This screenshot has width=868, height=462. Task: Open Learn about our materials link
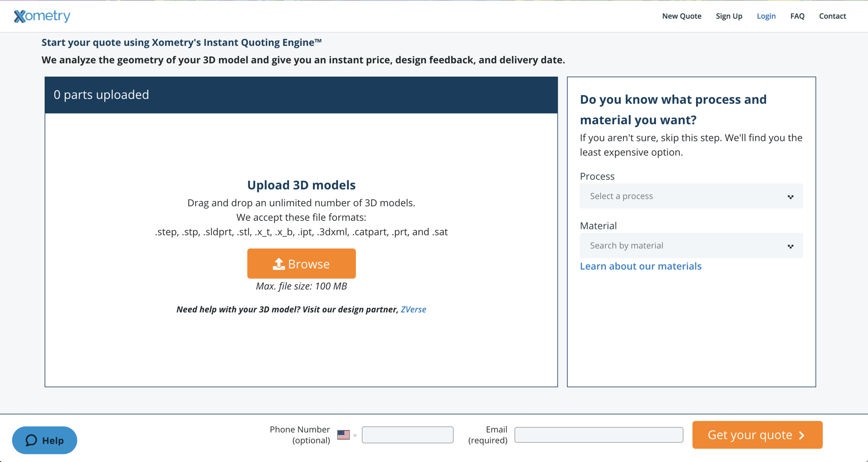point(641,266)
